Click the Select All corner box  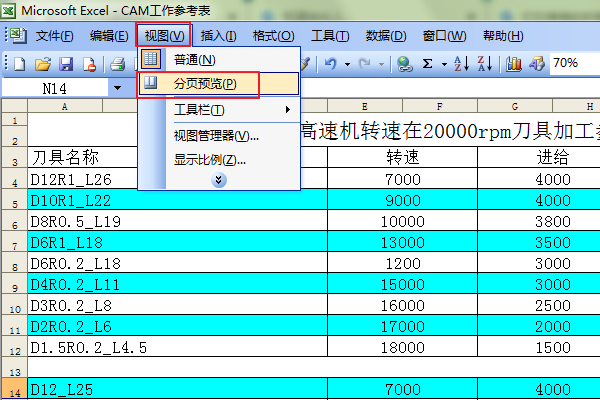coord(15,106)
